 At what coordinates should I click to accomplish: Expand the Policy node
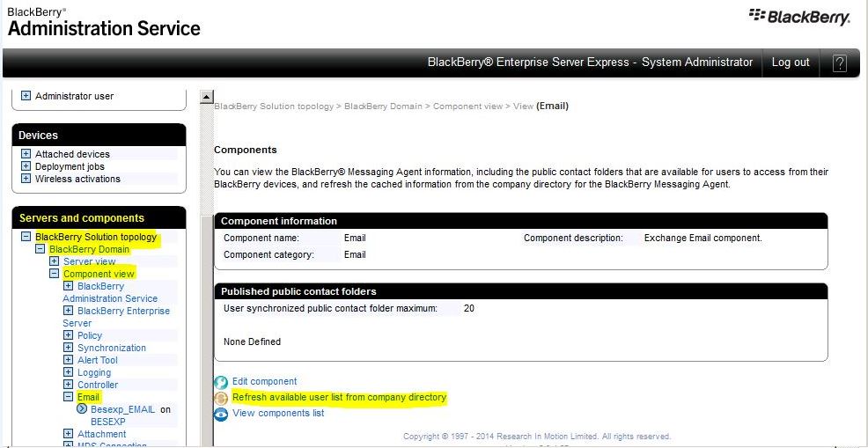click(68, 335)
